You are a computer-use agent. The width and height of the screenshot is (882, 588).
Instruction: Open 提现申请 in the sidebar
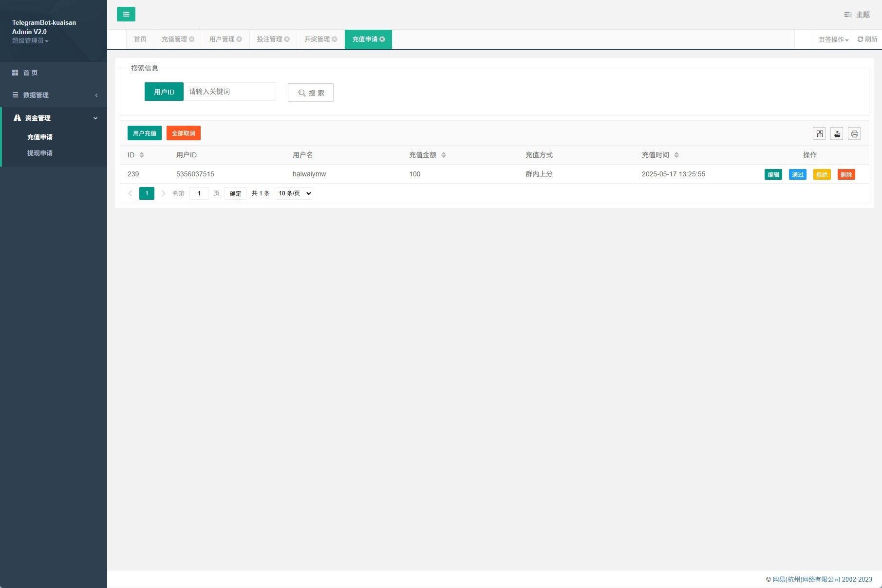[x=40, y=153]
